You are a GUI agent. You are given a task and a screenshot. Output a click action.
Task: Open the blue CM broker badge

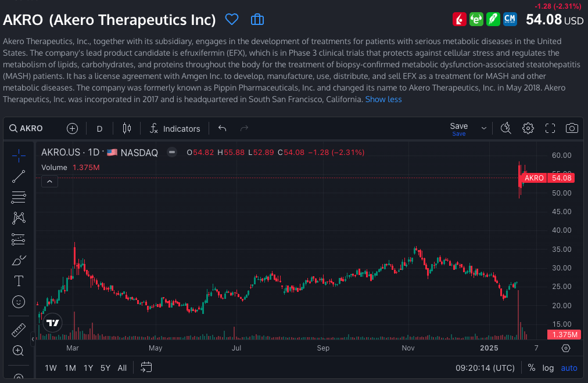[x=510, y=19]
